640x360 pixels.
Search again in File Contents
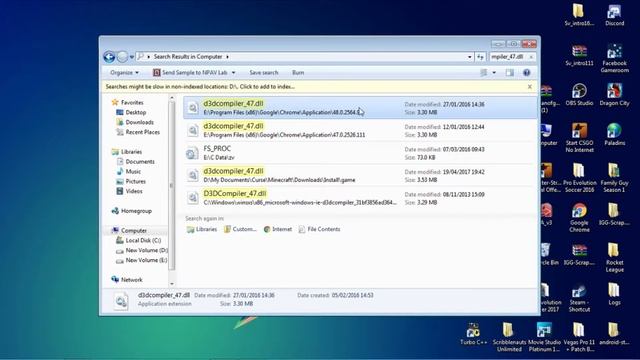click(x=319, y=229)
